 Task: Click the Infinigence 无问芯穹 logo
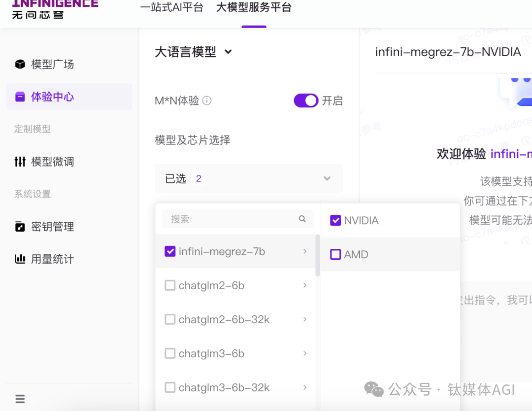pos(55,9)
